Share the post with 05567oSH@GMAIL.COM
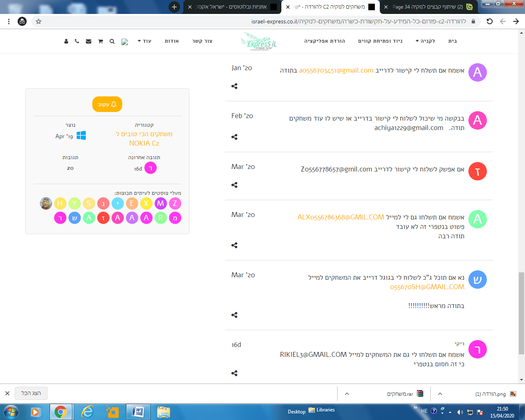This screenshot has height=420, width=525. click(x=234, y=315)
